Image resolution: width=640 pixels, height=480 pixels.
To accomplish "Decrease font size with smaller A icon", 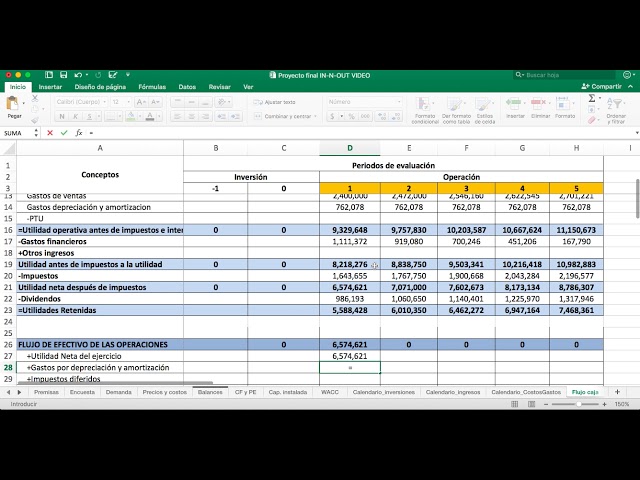I will coord(155,102).
